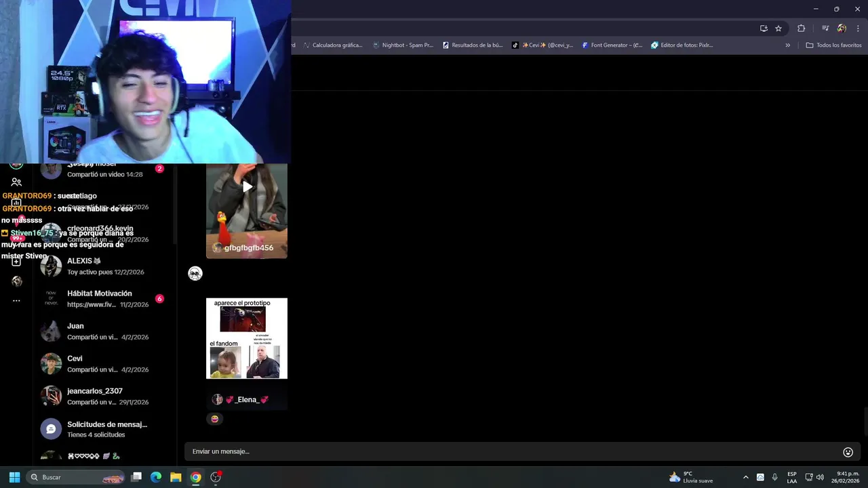Click jeancarlos_2307's profile avatar
Screen dimensions: 868x488
click(51, 396)
